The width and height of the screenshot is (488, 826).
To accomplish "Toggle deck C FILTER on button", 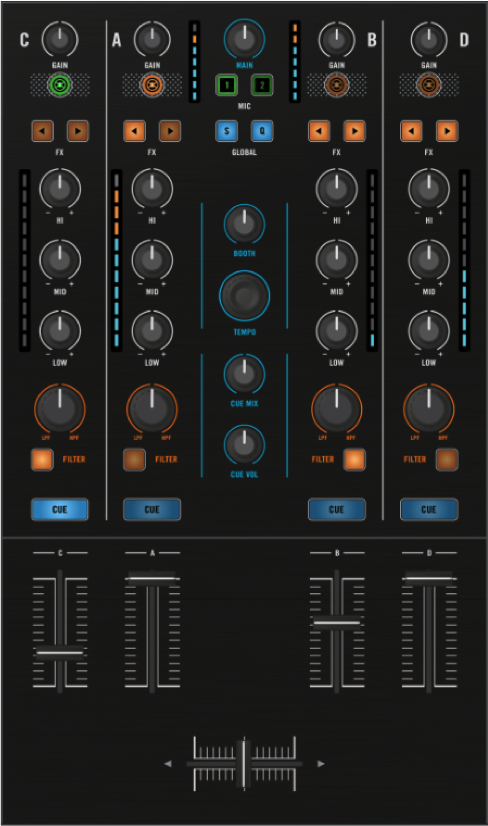I will (42, 459).
